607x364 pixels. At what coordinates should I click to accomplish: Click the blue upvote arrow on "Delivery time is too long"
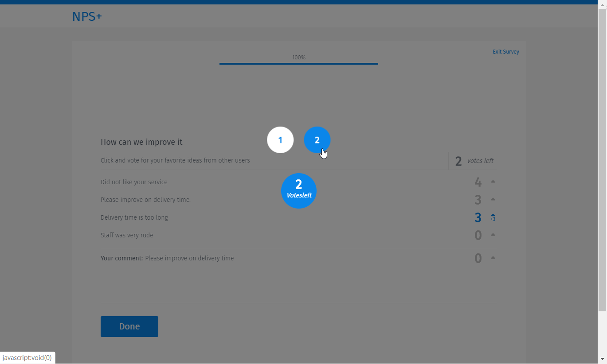[492, 216]
